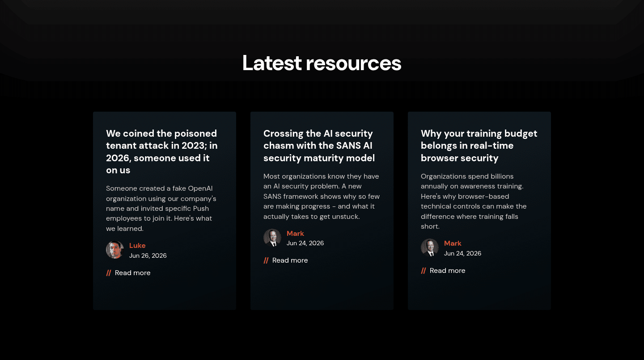Click Mark's avatar on the training budget card
Image resolution: width=644 pixels, height=360 pixels.
(x=430, y=247)
